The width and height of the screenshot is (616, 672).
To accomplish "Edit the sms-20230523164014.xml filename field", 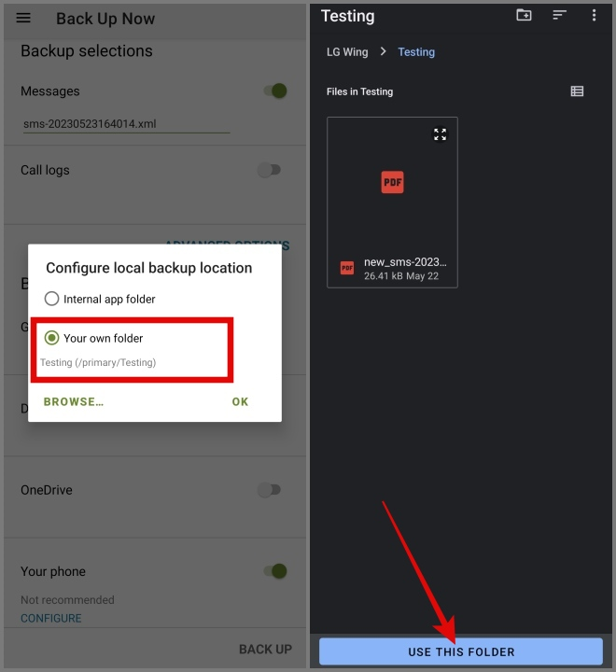I will (125, 123).
